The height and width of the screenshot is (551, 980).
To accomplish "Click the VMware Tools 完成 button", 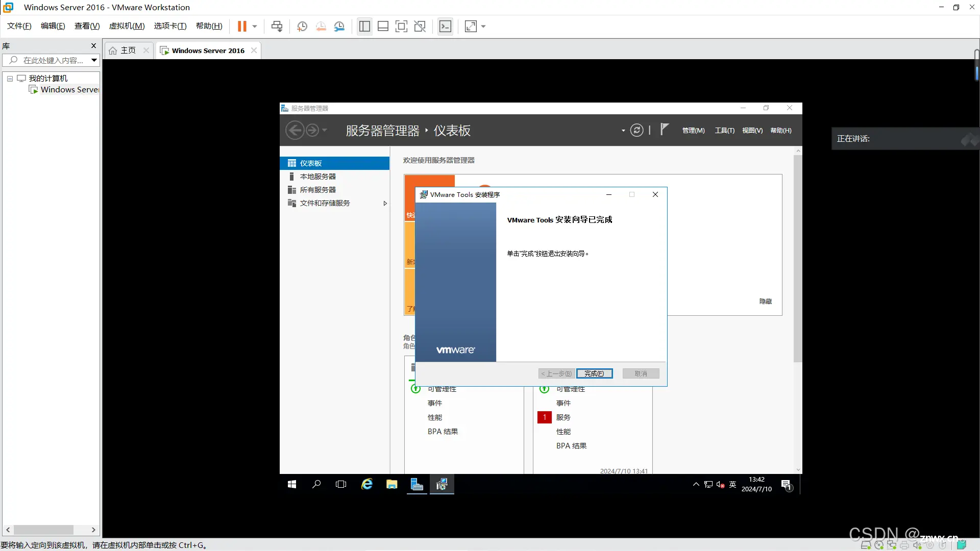I will point(594,373).
